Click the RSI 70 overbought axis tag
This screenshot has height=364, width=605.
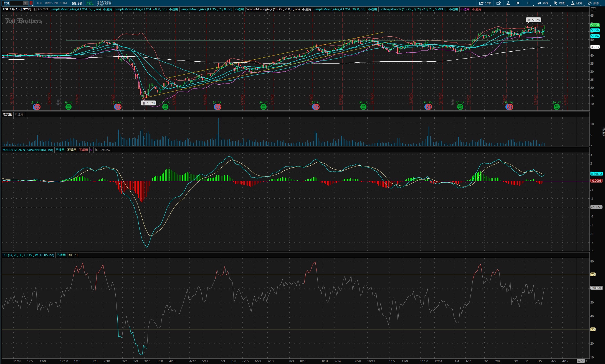593,274
